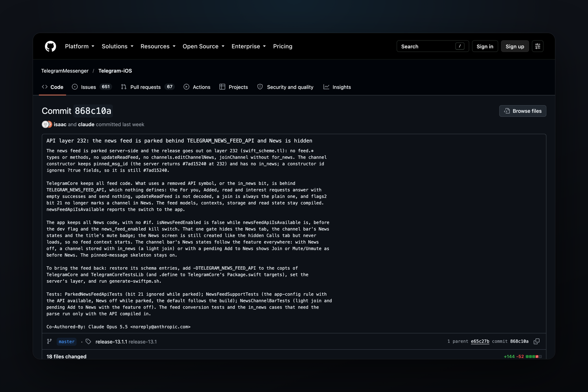Image resolution: width=588 pixels, height=392 pixels.
Task: Copy the full commit SHA icon
Action: 537,341
